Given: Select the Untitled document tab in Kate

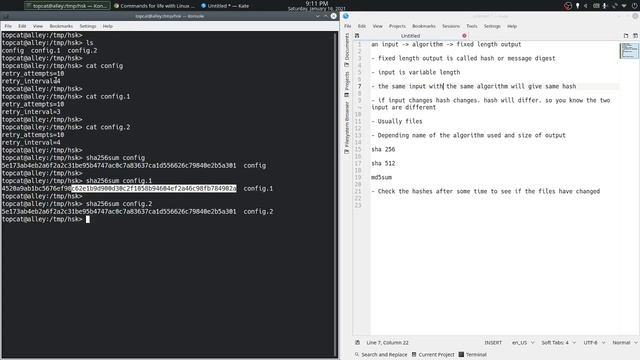Looking at the screenshot, I should (x=410, y=36).
